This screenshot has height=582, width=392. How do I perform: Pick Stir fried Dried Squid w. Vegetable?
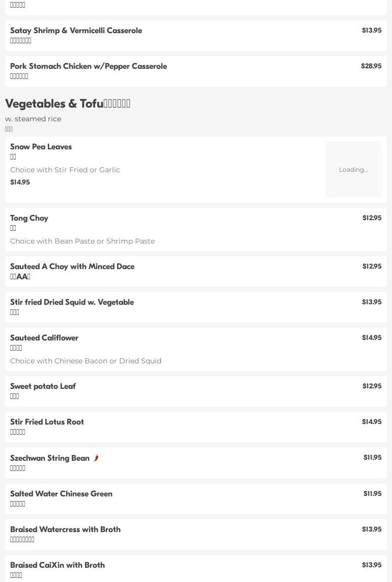coord(72,302)
